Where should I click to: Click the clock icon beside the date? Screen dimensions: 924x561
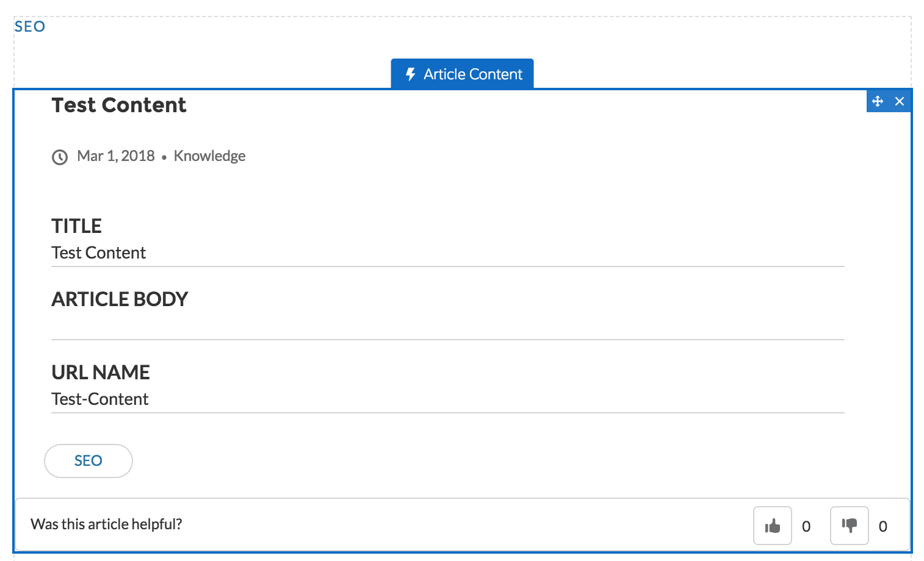click(x=60, y=157)
